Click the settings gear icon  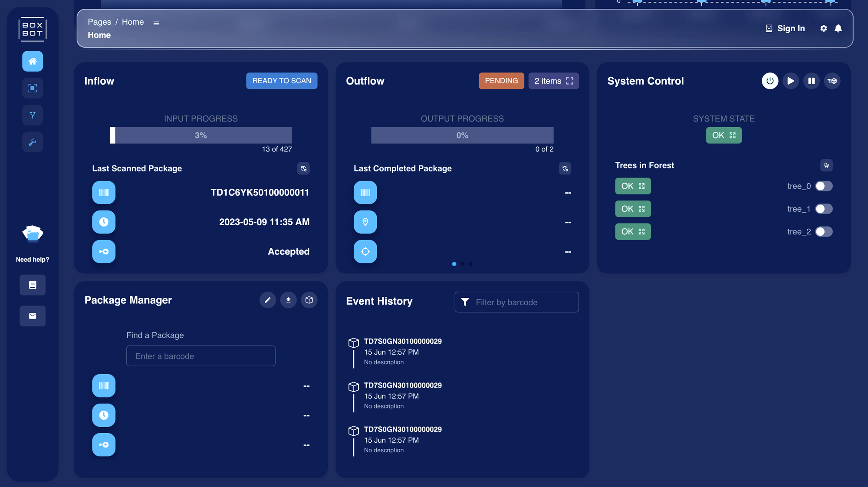point(823,28)
